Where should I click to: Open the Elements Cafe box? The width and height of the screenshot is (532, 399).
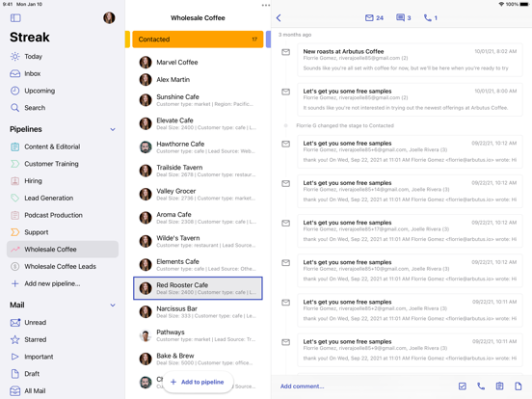(198, 265)
